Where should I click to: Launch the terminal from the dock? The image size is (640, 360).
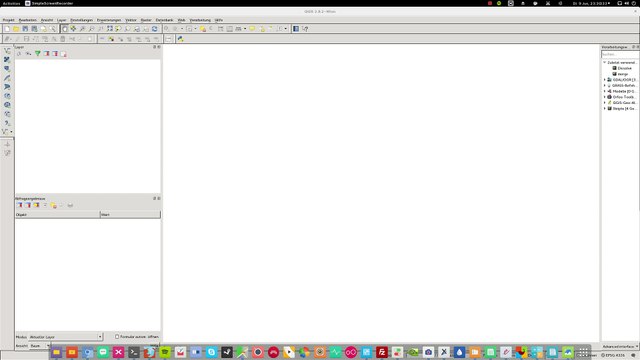134,352
